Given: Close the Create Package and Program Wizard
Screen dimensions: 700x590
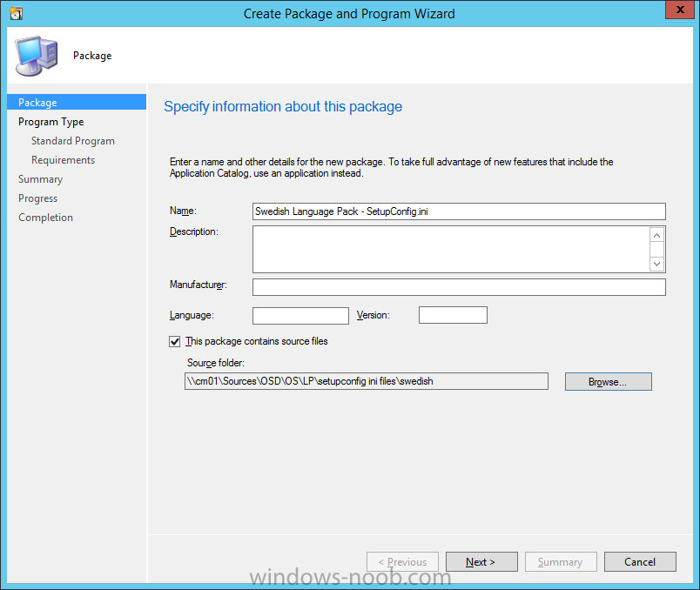Looking at the screenshot, I should click(x=679, y=10).
